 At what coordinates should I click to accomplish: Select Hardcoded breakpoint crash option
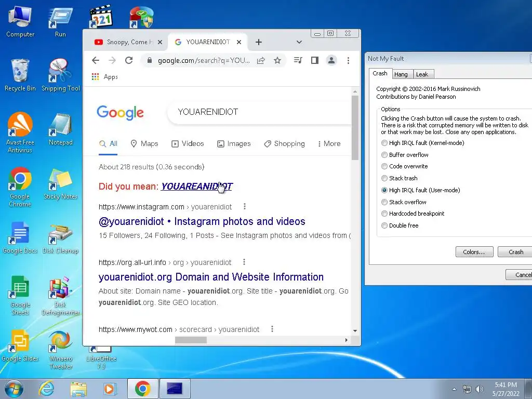point(413,214)
